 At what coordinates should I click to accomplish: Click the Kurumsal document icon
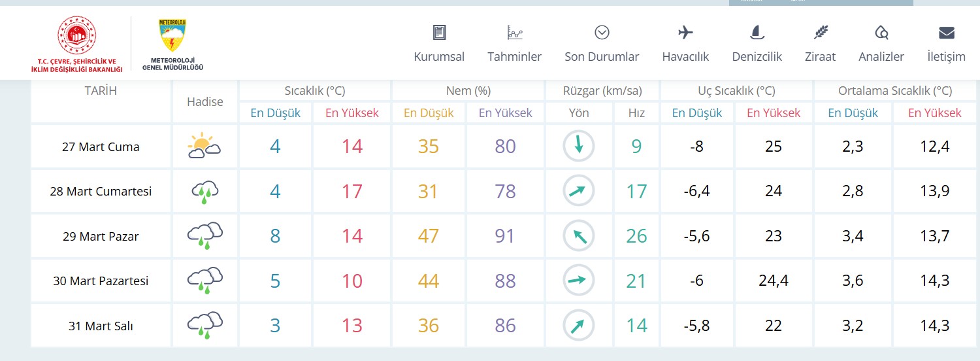[x=439, y=32]
